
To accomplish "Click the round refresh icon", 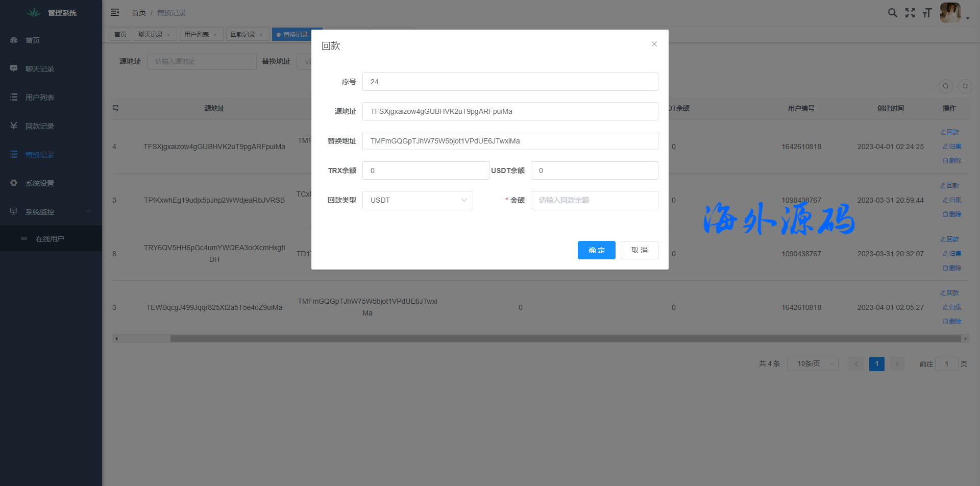I will [x=965, y=86].
